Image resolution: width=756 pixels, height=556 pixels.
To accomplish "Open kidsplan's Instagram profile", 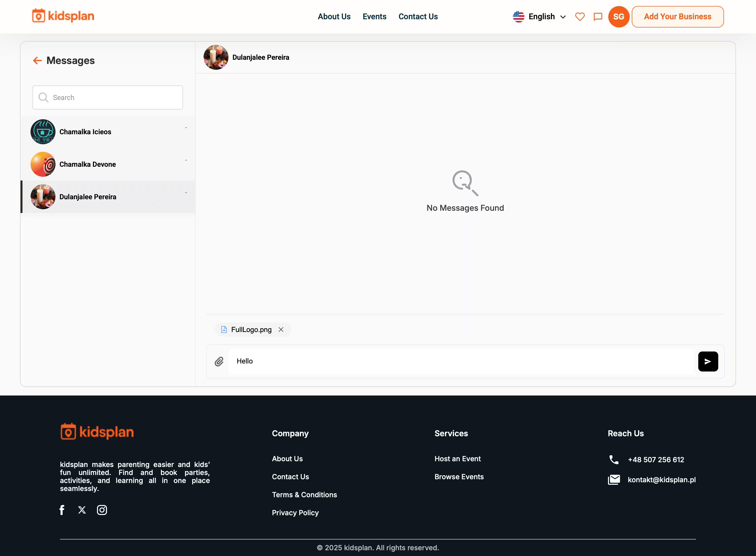I will [102, 509].
